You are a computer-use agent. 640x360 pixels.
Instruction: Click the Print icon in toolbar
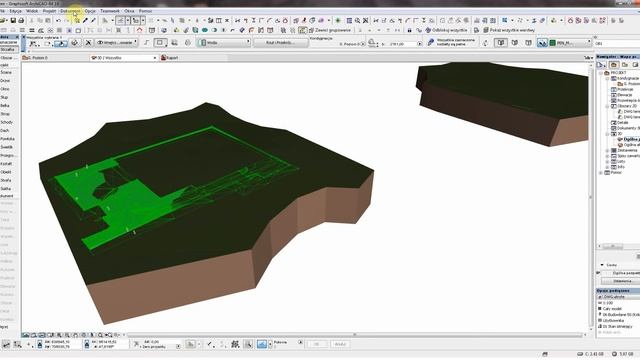tap(21, 20)
